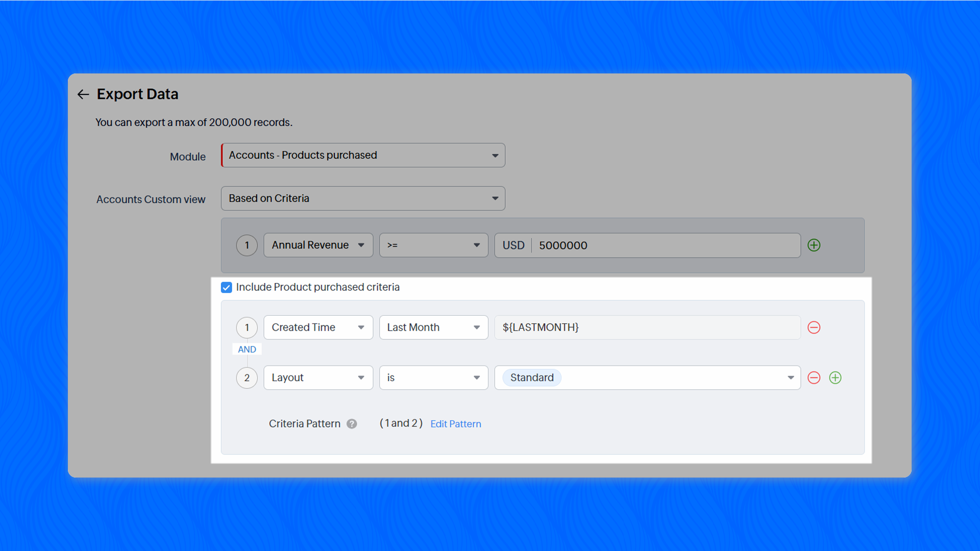Open the Module dropdown

(x=363, y=155)
